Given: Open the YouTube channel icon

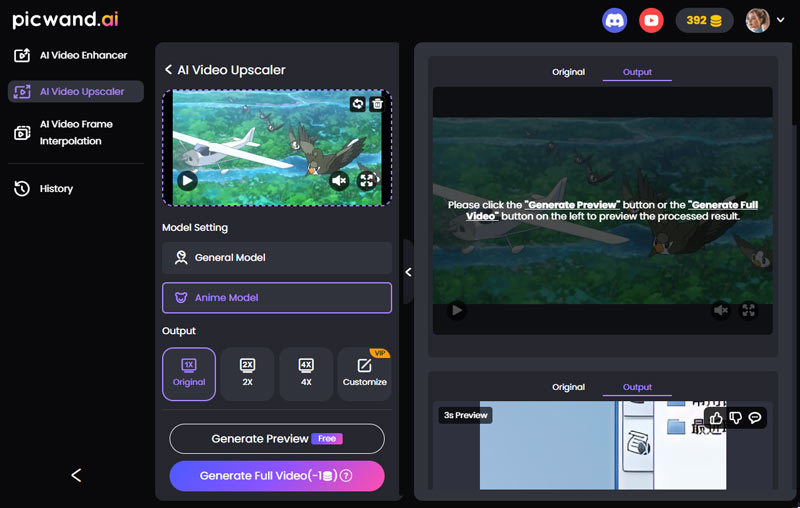Looking at the screenshot, I should [651, 20].
